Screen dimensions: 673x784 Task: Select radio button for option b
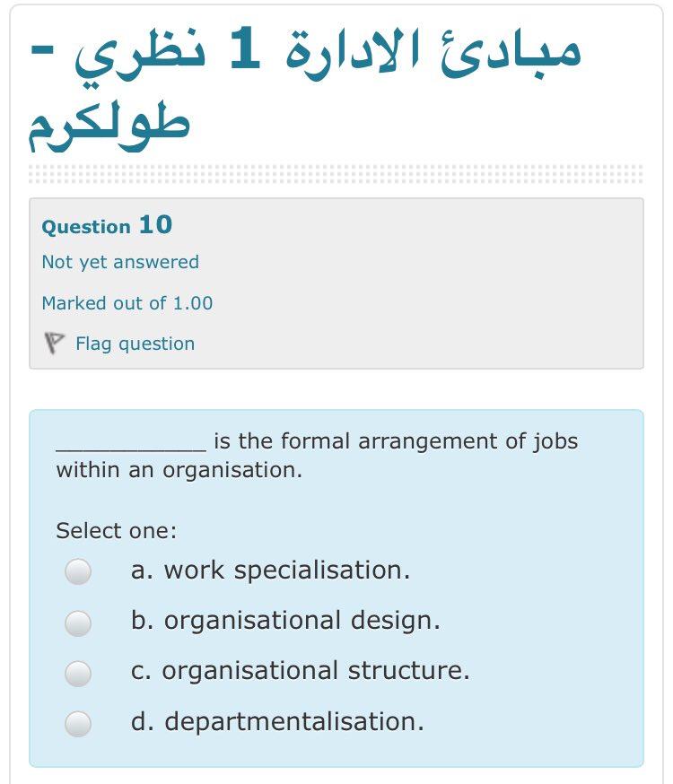coord(79,621)
